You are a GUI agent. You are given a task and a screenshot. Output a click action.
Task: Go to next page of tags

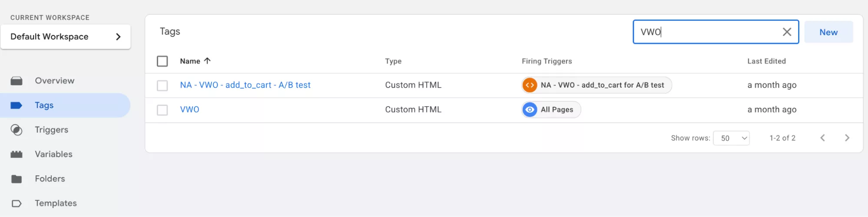coord(847,138)
